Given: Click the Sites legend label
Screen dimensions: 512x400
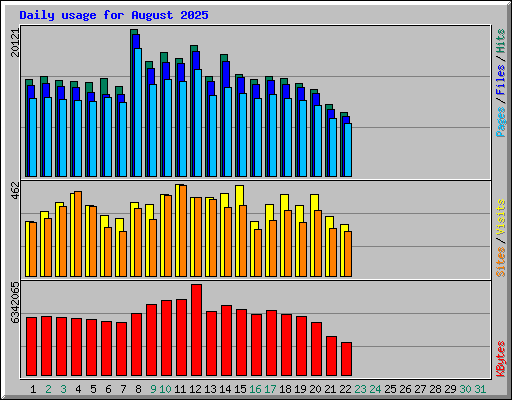Looking at the screenshot, I should pos(501,262).
